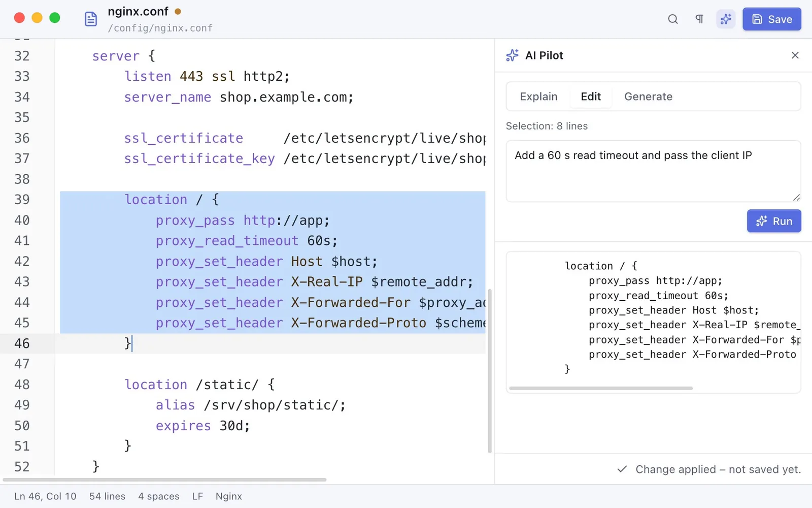This screenshot has height=508, width=812.
Task: Open the search magnifier in the title bar
Action: tap(673, 19)
